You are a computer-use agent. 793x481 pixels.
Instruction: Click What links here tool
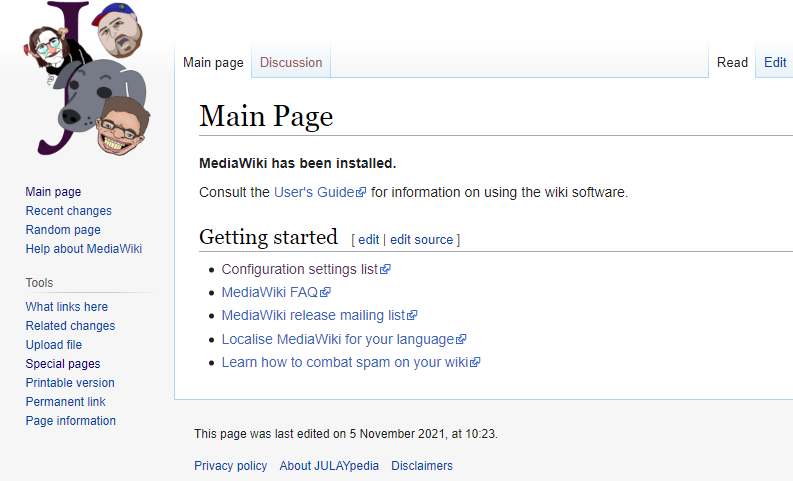[x=66, y=307]
